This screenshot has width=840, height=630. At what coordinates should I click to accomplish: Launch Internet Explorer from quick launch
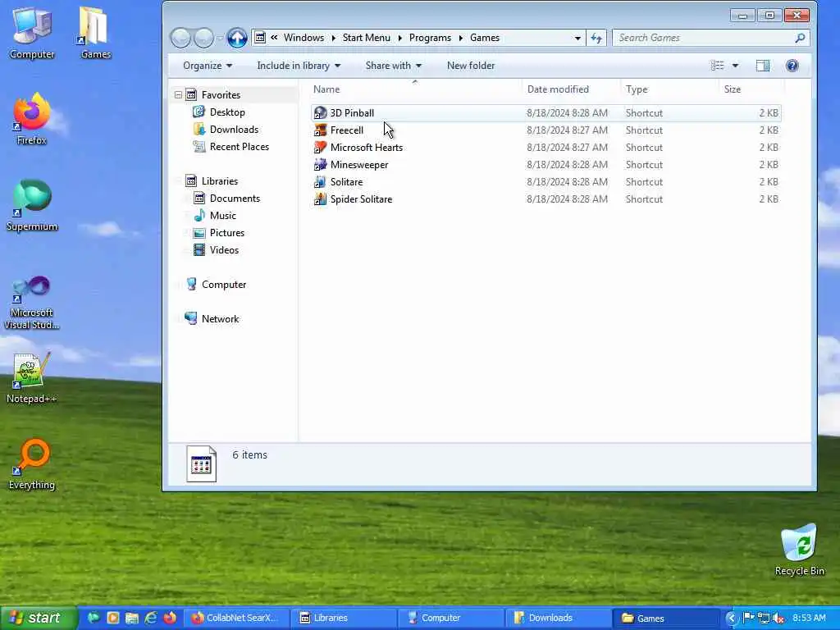pos(151,618)
